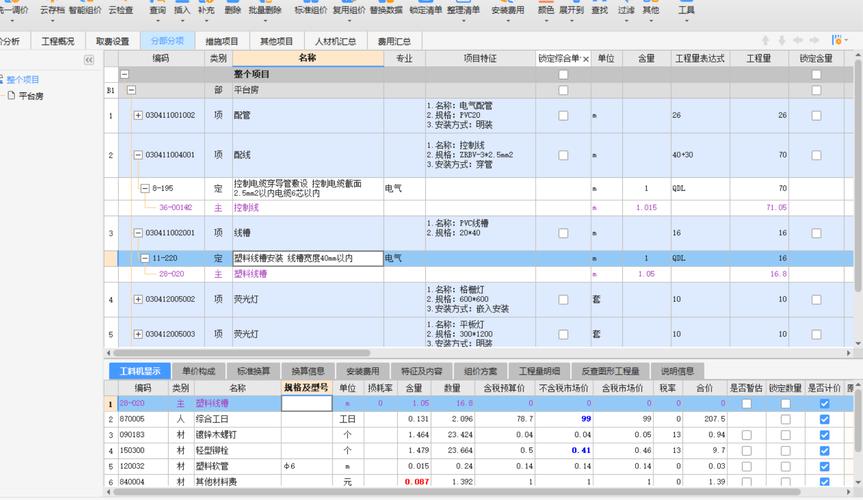Click the 替换数据 replace data tool
Image resolution: width=863 pixels, height=500 pixels.
pyautogui.click(x=386, y=10)
